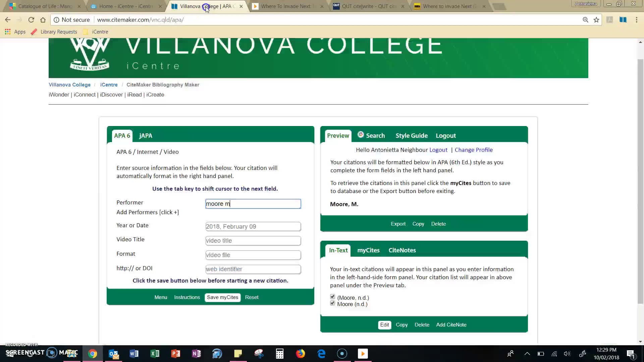
Task: Open the orange play-button app in taskbar
Action: pos(363,354)
